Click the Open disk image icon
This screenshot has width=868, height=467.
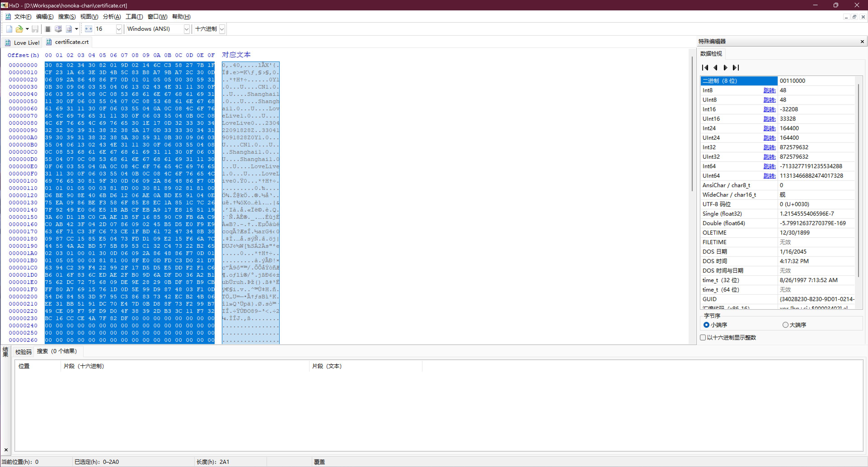click(x=69, y=29)
